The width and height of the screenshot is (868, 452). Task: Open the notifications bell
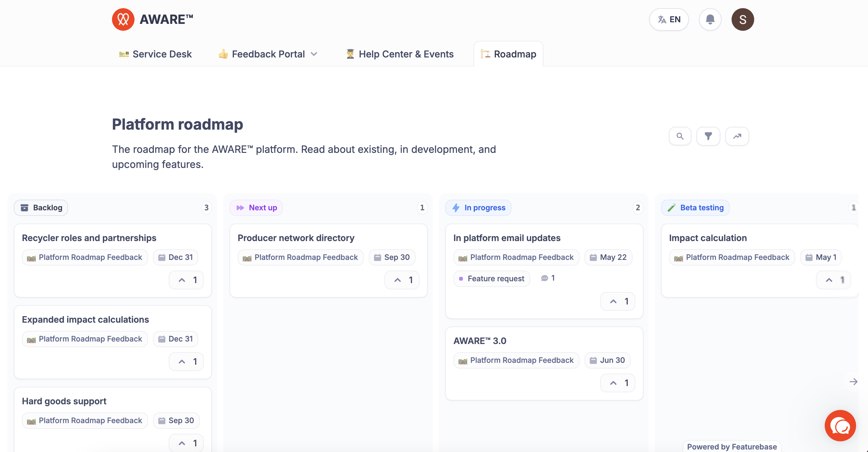click(x=710, y=19)
